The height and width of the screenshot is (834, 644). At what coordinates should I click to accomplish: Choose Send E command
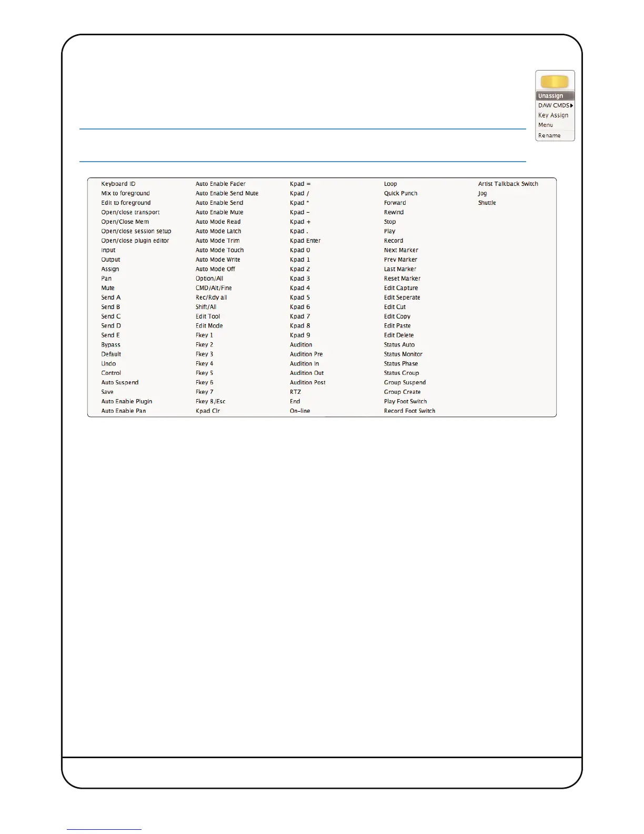coord(110,335)
